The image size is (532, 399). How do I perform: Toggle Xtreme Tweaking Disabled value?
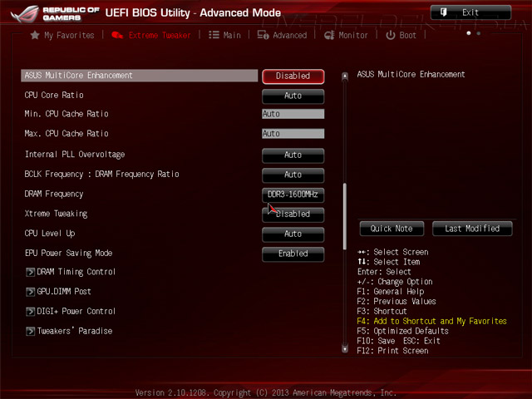[x=293, y=214]
